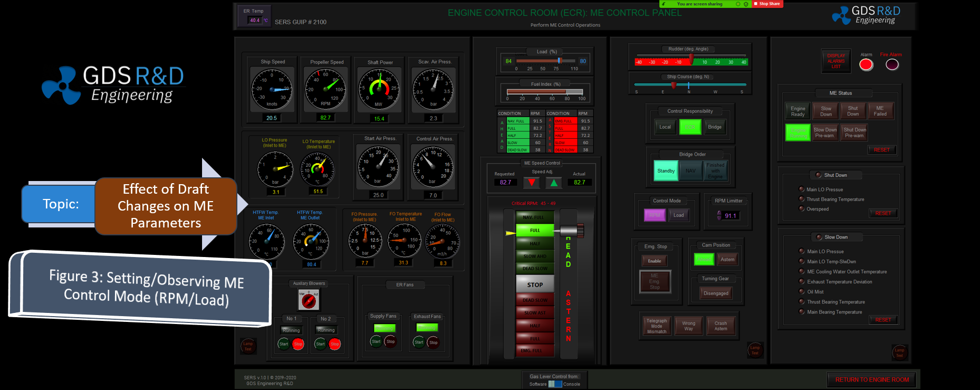
Task: Click the ER Temp readout
Action: point(255,21)
